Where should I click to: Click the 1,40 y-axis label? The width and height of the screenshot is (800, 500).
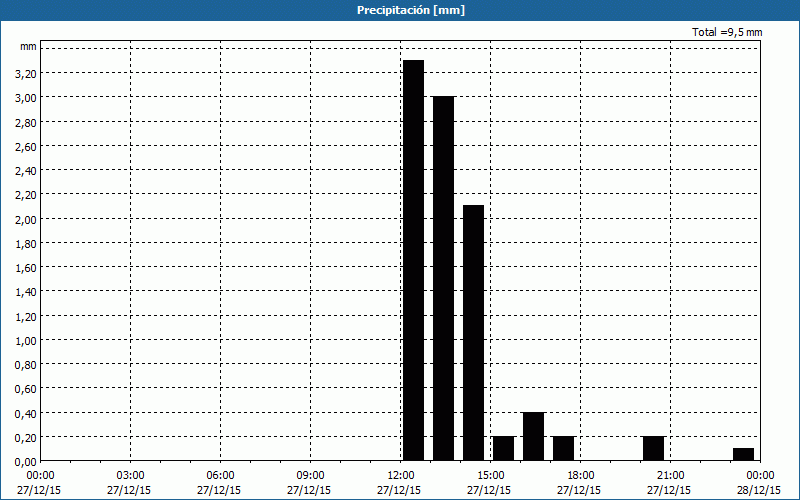pyautogui.click(x=26, y=292)
